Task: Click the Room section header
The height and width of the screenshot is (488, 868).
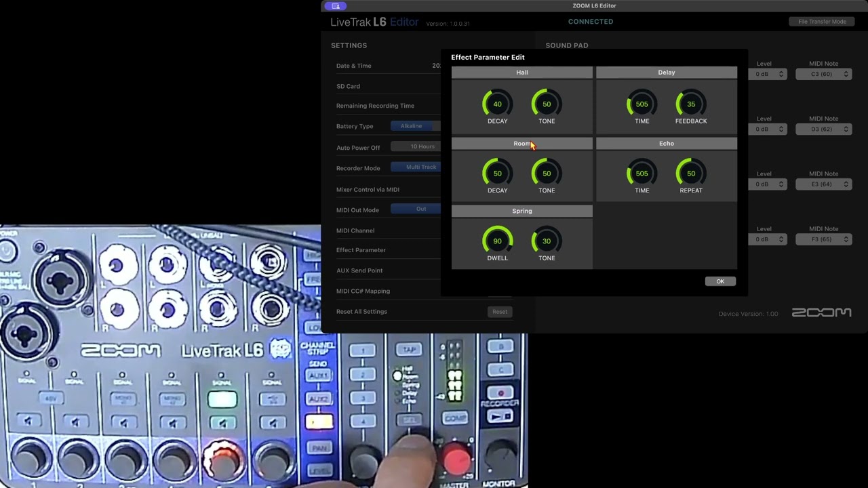Action: [x=522, y=144]
